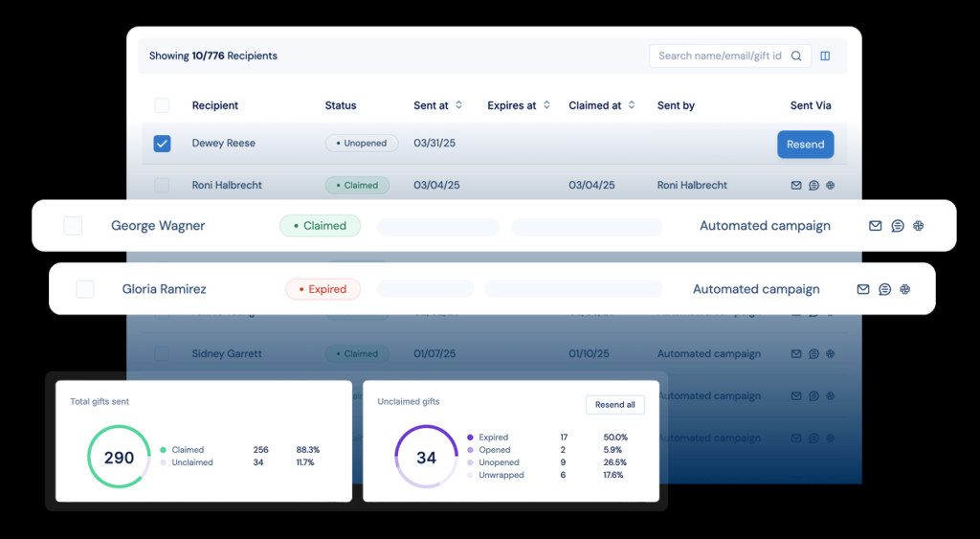980x539 pixels.
Task: Click email icon in Roni Halbrecht row
Action: [x=795, y=186]
